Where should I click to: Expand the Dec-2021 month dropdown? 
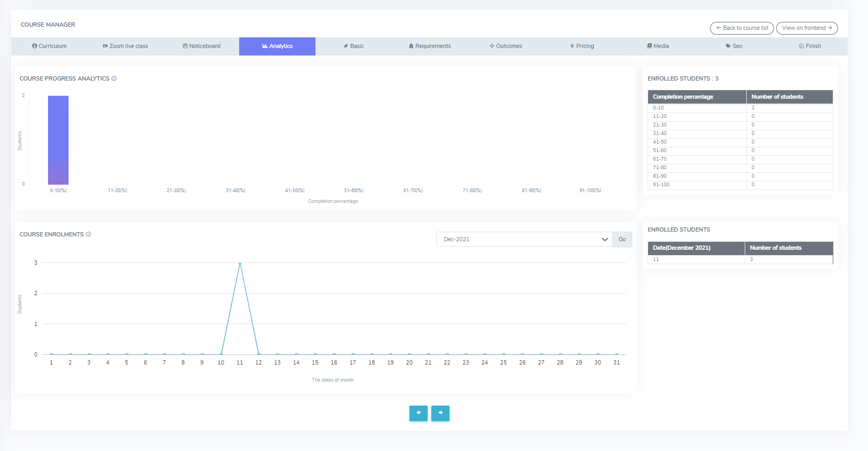point(524,239)
